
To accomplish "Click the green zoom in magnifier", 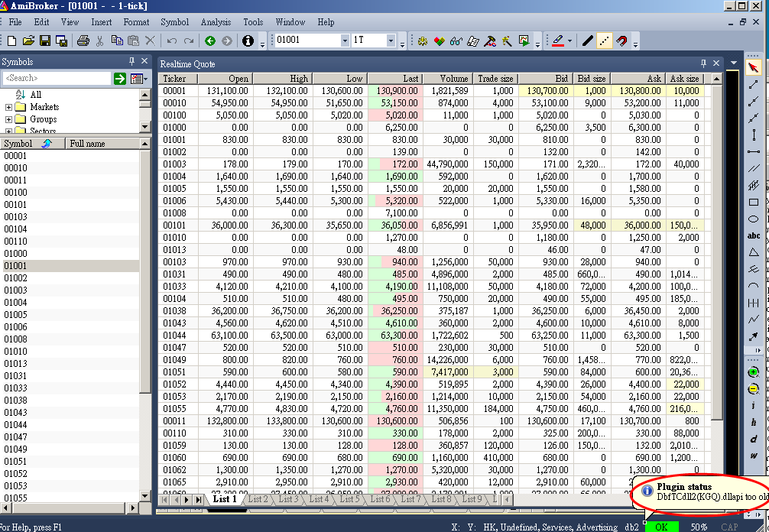I will pos(753,372).
